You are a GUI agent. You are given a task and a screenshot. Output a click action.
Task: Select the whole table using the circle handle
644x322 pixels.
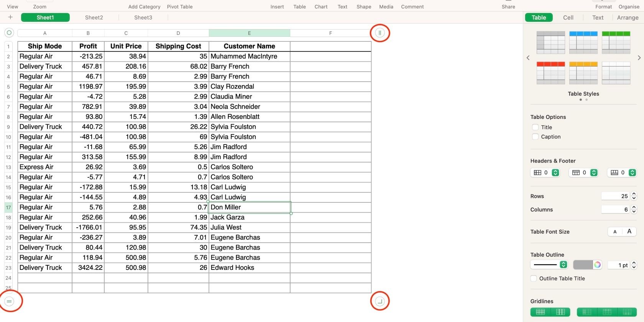click(9, 33)
